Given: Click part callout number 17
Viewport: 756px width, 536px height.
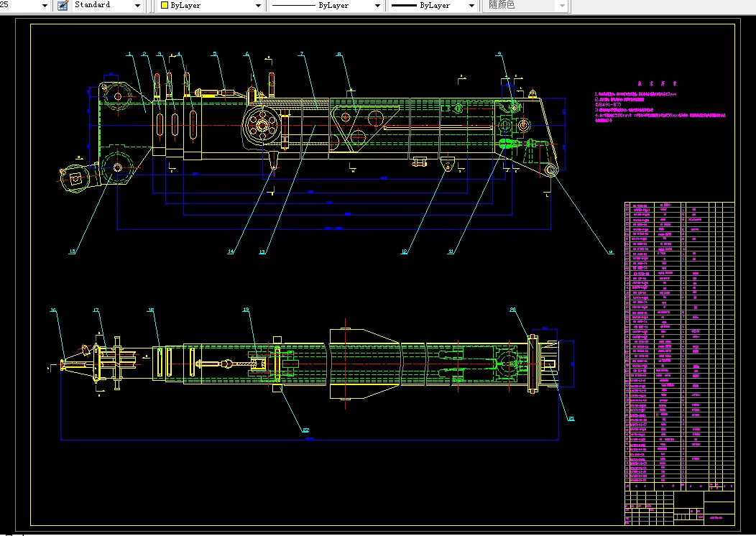Looking at the screenshot, I should click(x=96, y=310).
